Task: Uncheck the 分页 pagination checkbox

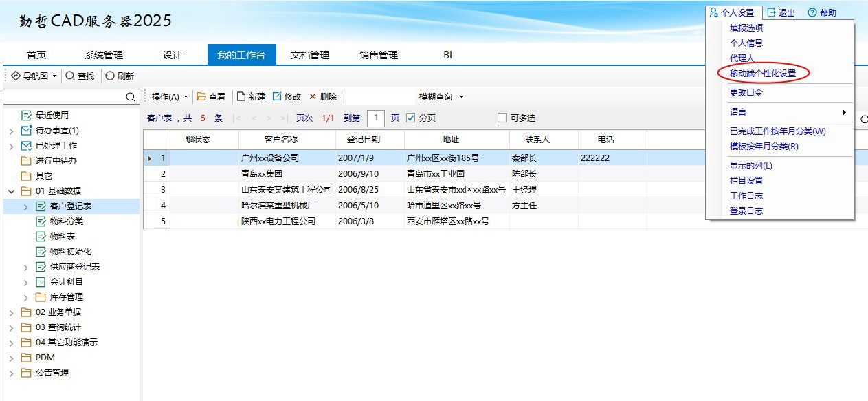Action: click(x=411, y=118)
